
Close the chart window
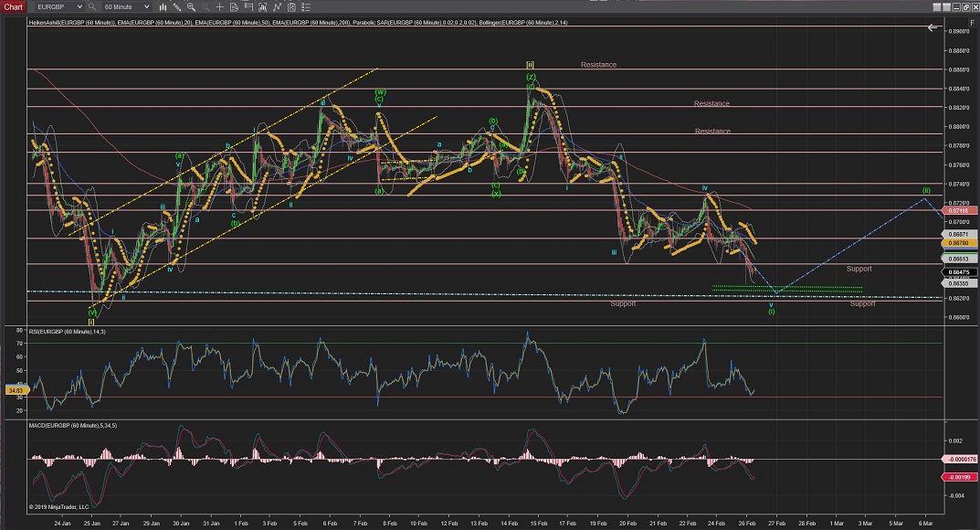[x=975, y=7]
